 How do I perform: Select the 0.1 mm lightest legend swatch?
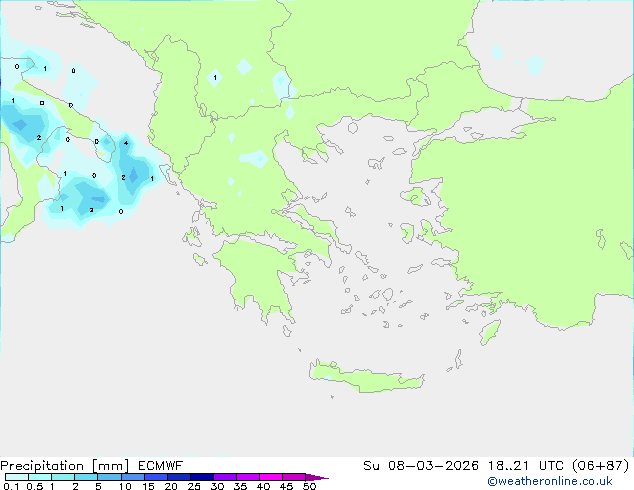coord(17,477)
